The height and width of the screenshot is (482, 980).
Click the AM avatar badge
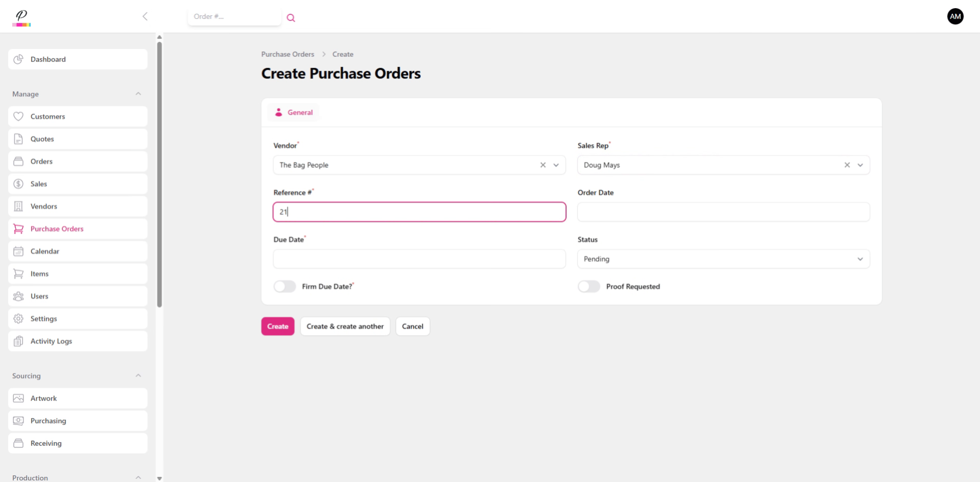(955, 16)
